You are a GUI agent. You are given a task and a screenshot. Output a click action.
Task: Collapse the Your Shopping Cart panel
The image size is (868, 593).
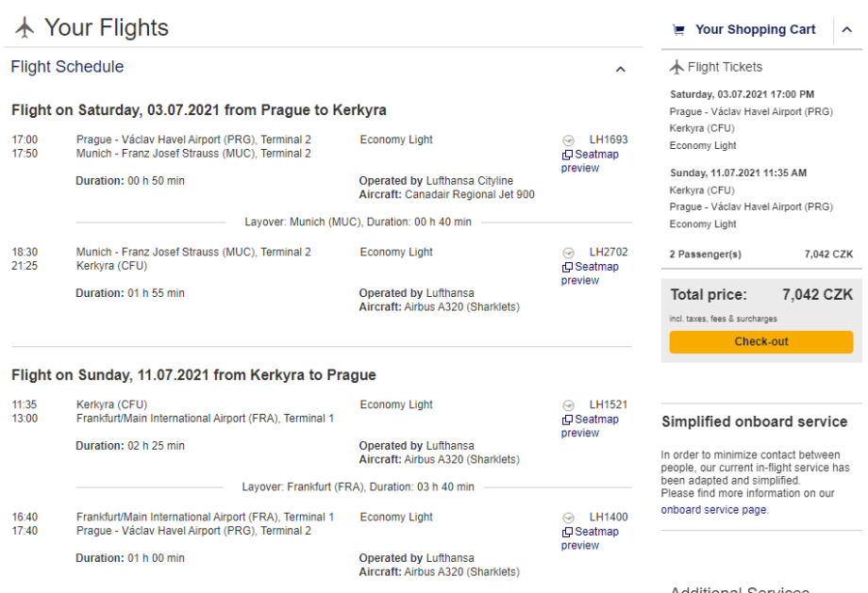846,30
